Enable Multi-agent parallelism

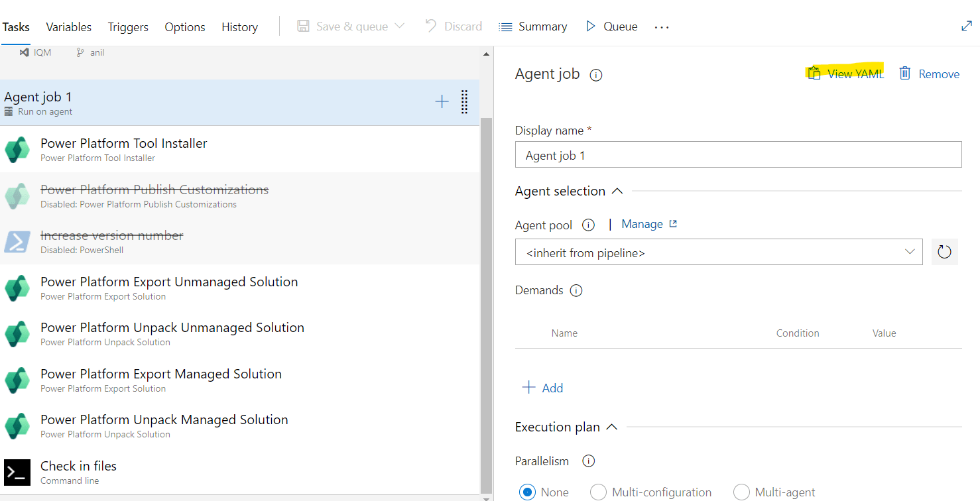(741, 492)
